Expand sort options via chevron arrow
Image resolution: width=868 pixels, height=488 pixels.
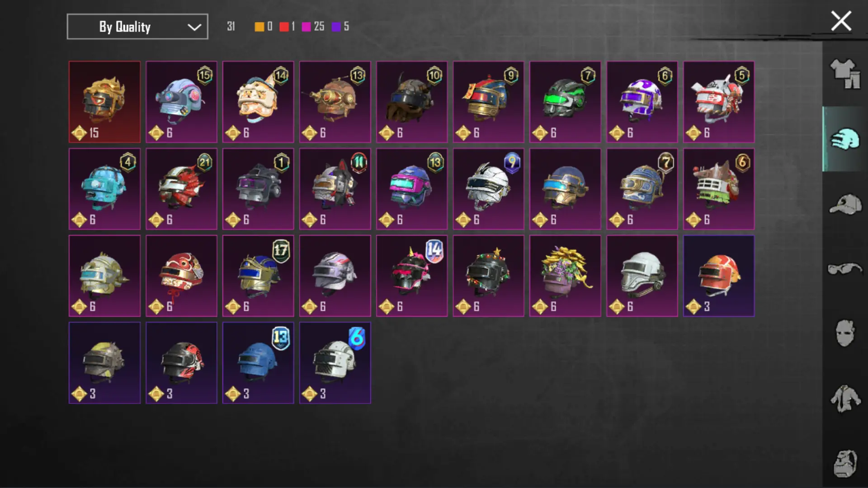pos(194,27)
